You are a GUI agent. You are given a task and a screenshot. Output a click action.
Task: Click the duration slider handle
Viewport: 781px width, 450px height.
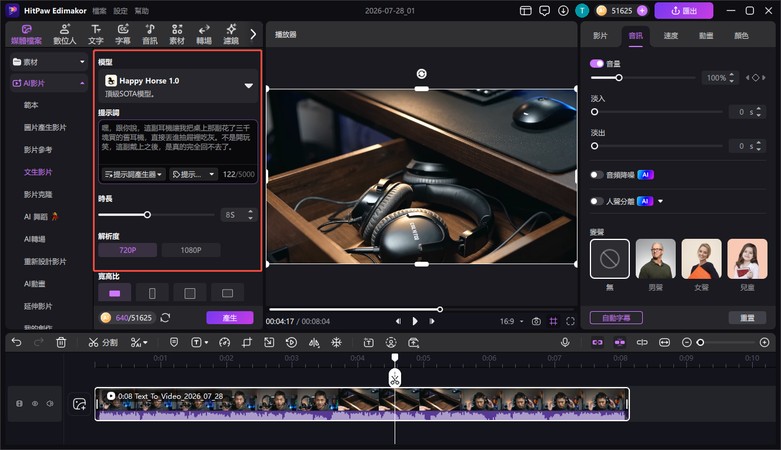coord(147,215)
